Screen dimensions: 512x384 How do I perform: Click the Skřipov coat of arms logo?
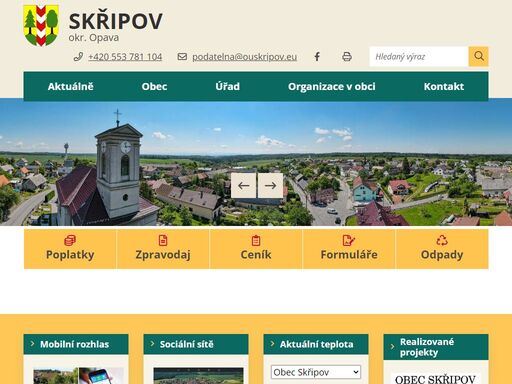coord(41,25)
